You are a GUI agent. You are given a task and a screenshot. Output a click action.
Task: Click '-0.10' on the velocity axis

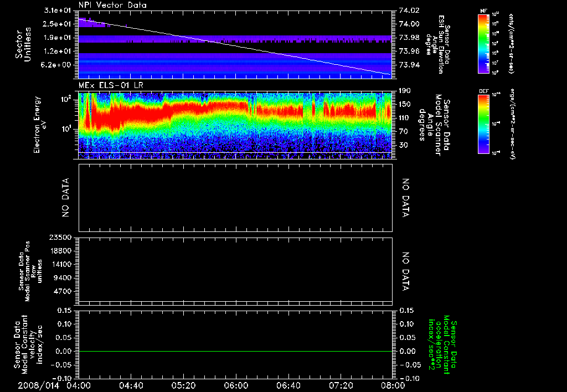tap(61, 379)
